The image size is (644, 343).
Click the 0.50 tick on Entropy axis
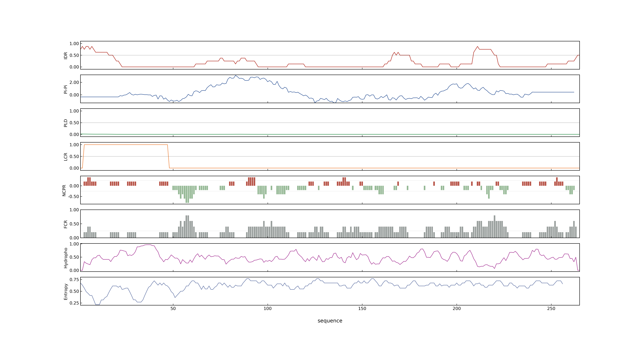pos(74,291)
